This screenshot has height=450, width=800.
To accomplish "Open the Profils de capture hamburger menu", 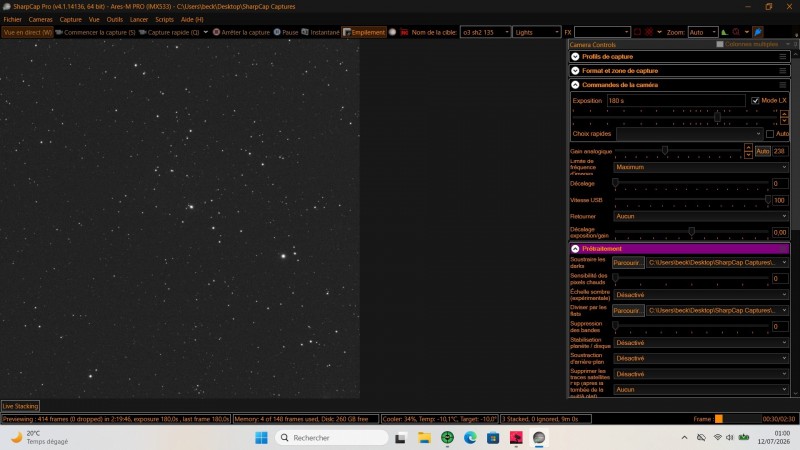I will 783,57.
